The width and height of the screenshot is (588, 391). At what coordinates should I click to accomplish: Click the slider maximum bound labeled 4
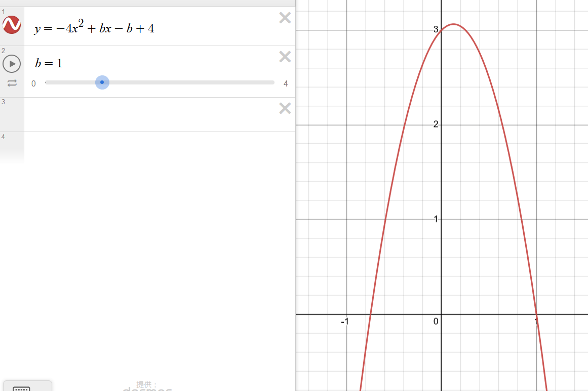click(x=285, y=83)
